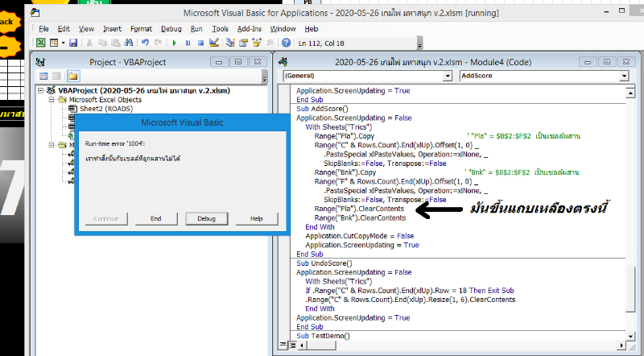
Task: Collapse the VBAProject root tree node
Action: 41,91
